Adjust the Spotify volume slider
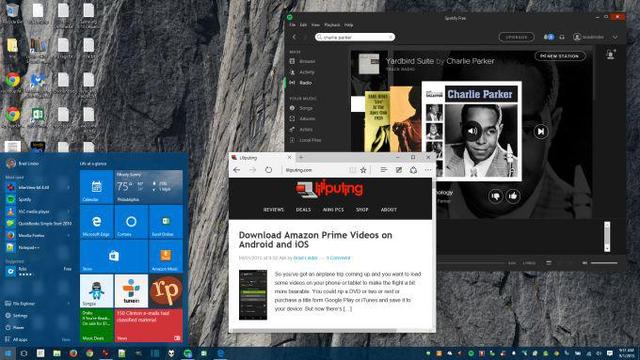640x360 pixels. pyautogui.click(x=604, y=263)
